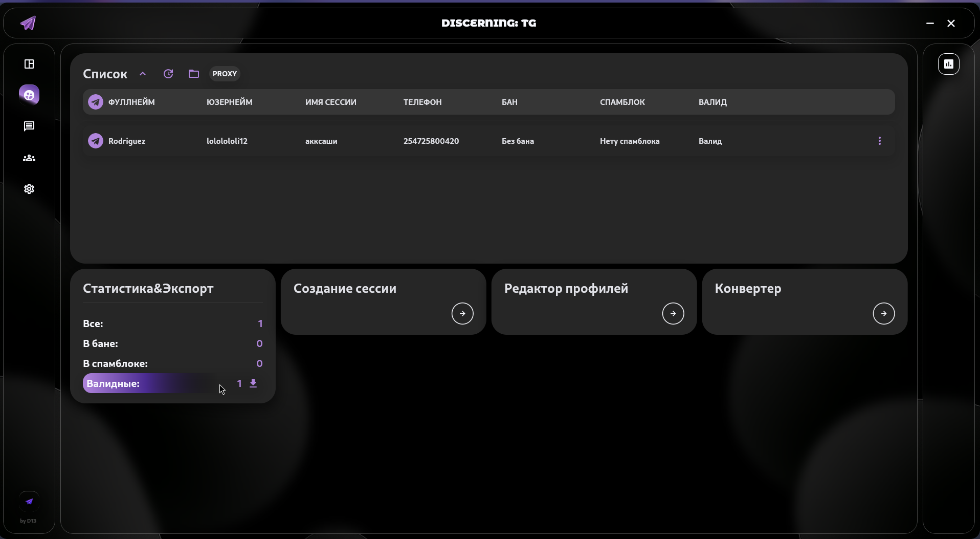Viewport: 980px width, 539px height.
Task: Open Создание сессии arrow button
Action: point(462,313)
